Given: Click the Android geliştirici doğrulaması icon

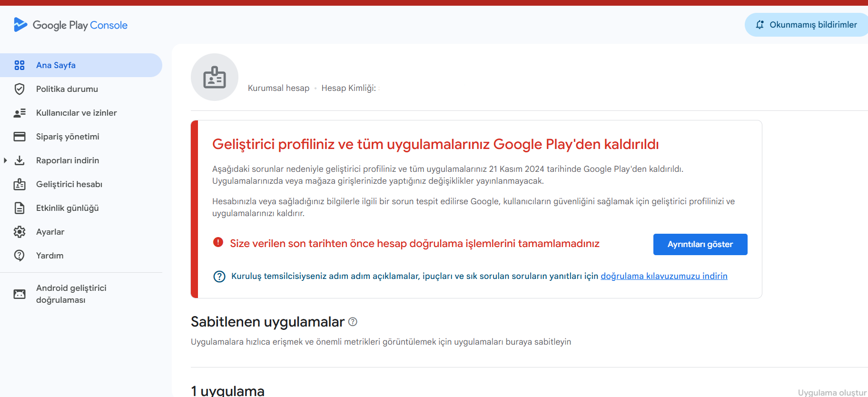Looking at the screenshot, I should (20, 294).
